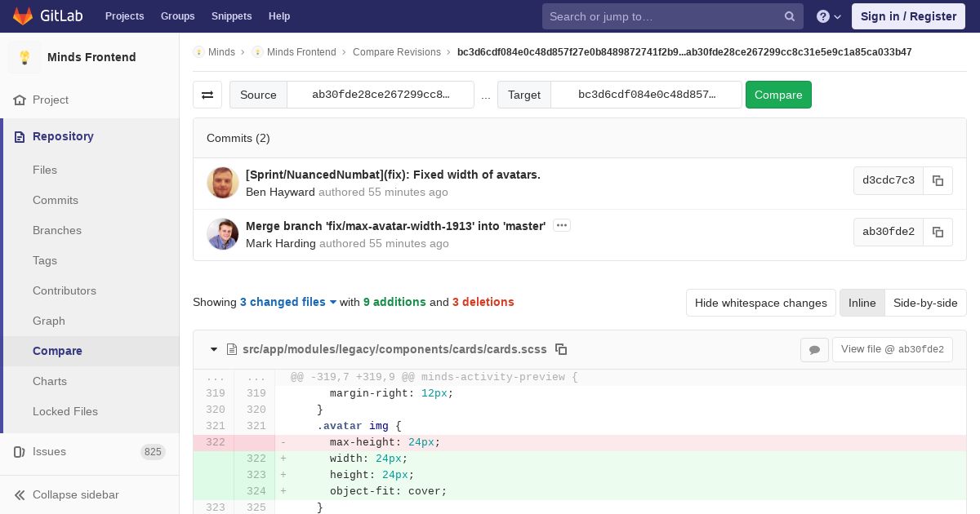Toggle Hide whitespace changes
This screenshot has height=514, width=980.
(760, 303)
